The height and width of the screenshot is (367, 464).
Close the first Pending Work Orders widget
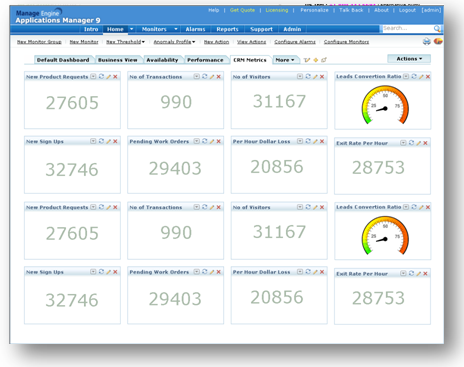click(219, 141)
